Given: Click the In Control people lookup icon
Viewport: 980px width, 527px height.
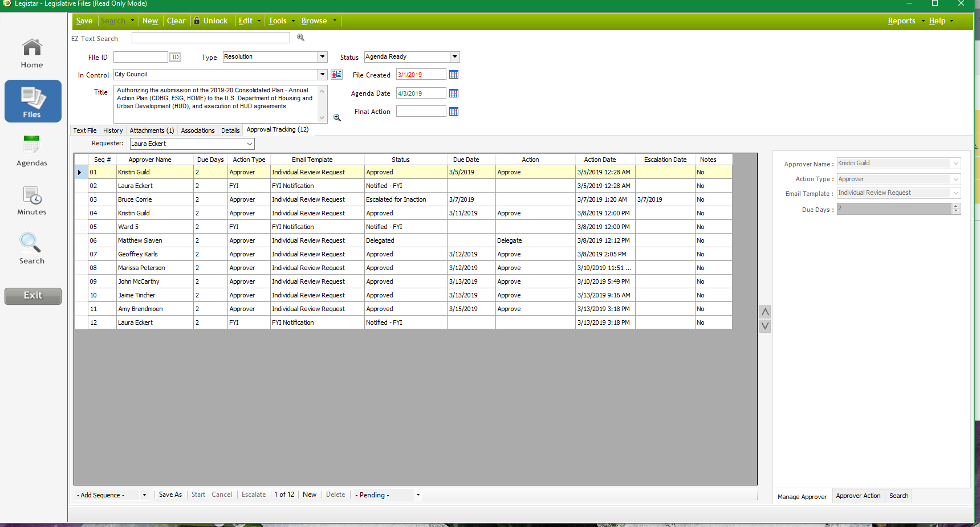Looking at the screenshot, I should point(336,75).
